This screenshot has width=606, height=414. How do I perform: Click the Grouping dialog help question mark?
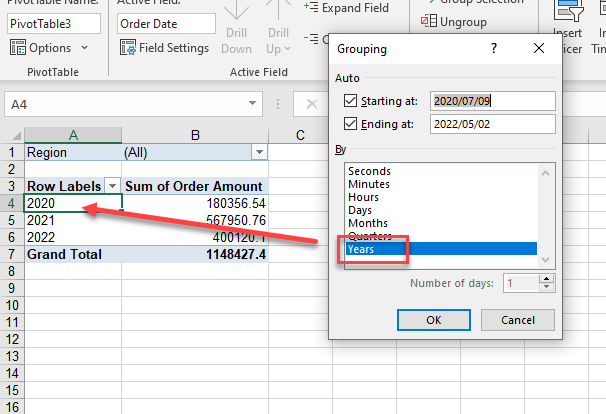493,48
